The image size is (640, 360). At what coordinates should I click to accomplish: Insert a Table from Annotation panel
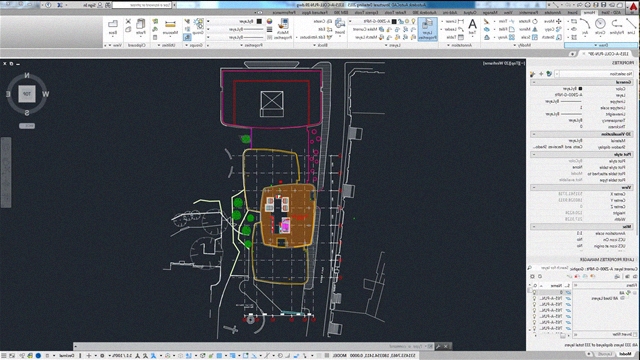[x=455, y=37]
